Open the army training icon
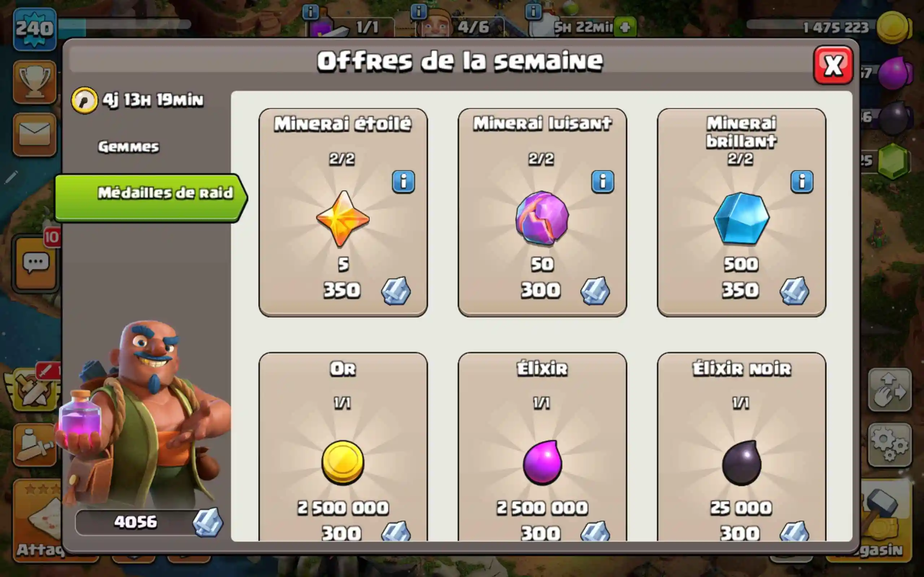This screenshot has width=924, height=577. pos(34,445)
